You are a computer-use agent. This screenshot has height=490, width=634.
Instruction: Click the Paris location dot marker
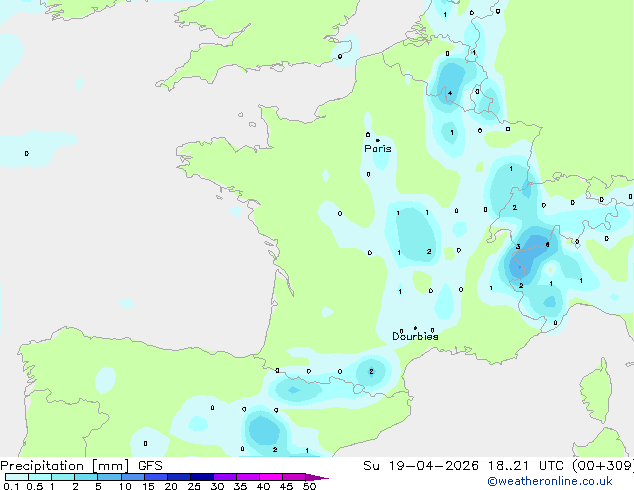[378, 140]
